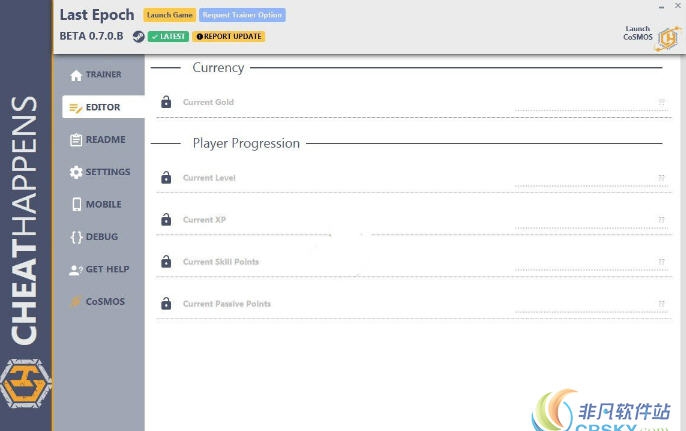Click Launch CoSMOS hexagon icon
This screenshot has width=686, height=431.
pyautogui.click(x=668, y=39)
